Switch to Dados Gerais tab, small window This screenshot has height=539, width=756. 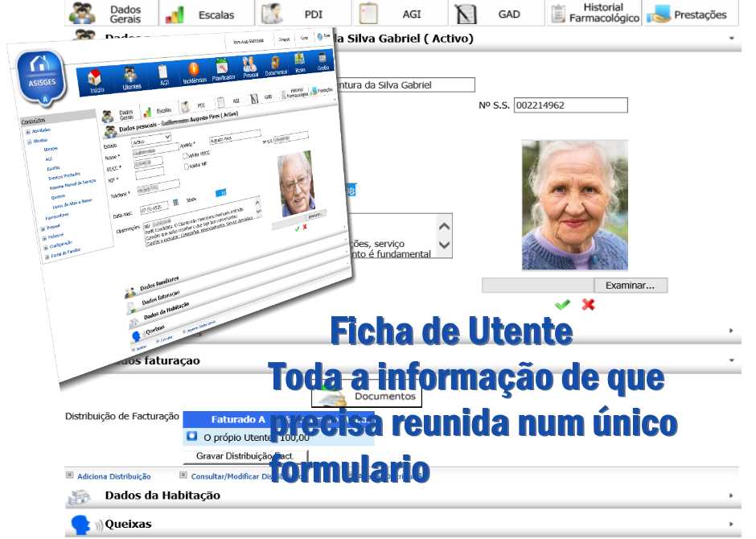tap(121, 115)
